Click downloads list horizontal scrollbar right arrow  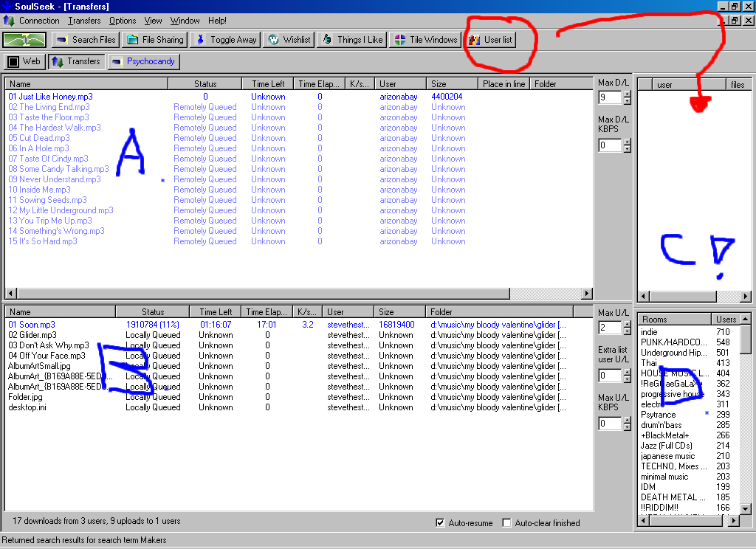587,293
